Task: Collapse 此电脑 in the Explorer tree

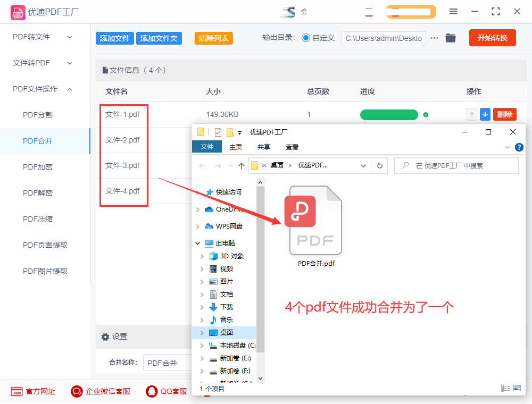Action: pos(198,243)
